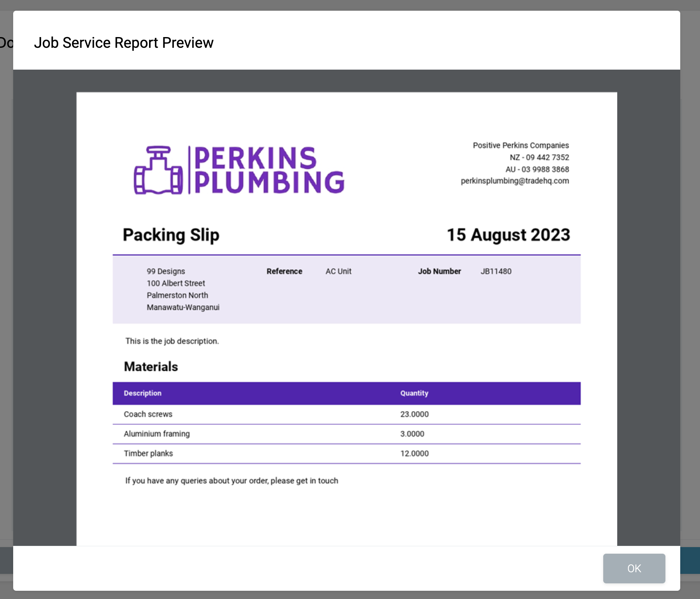The width and height of the screenshot is (700, 599).
Task: Click the Reference label
Action: (284, 271)
